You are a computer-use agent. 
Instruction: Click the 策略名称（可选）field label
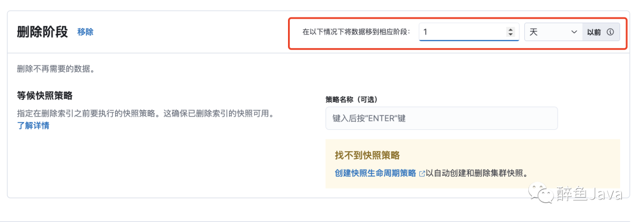[352, 99]
